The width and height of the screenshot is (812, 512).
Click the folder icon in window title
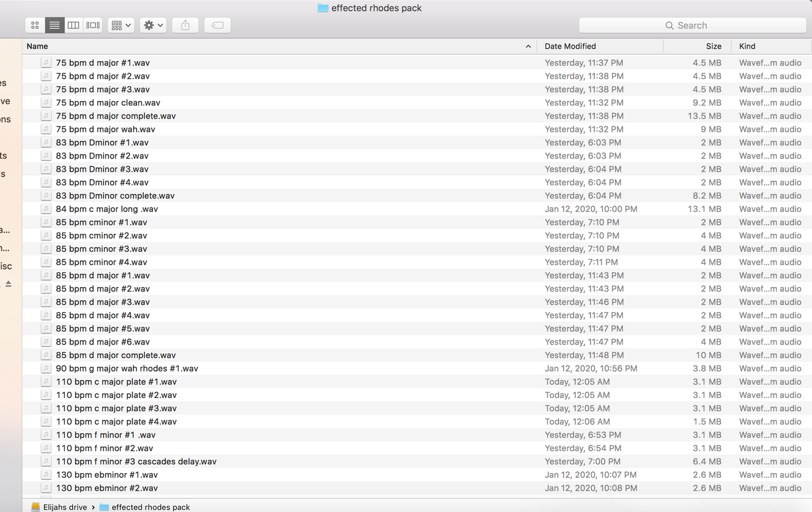[323, 8]
